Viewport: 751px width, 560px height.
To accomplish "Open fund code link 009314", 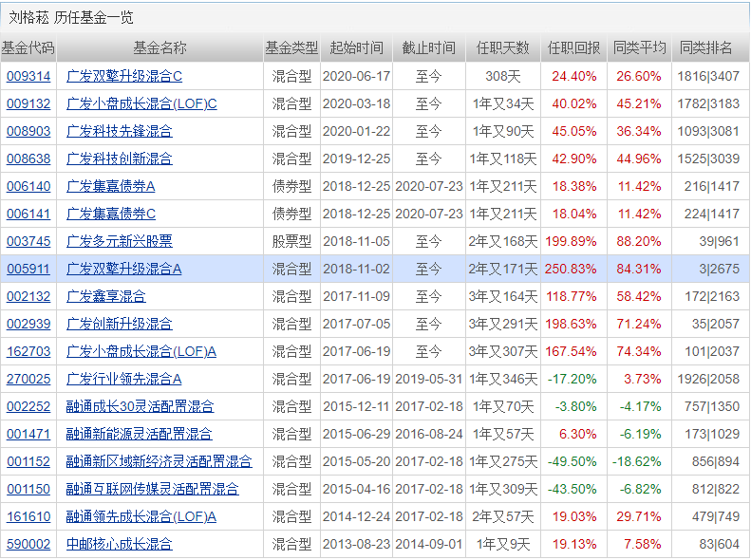I will [28, 76].
